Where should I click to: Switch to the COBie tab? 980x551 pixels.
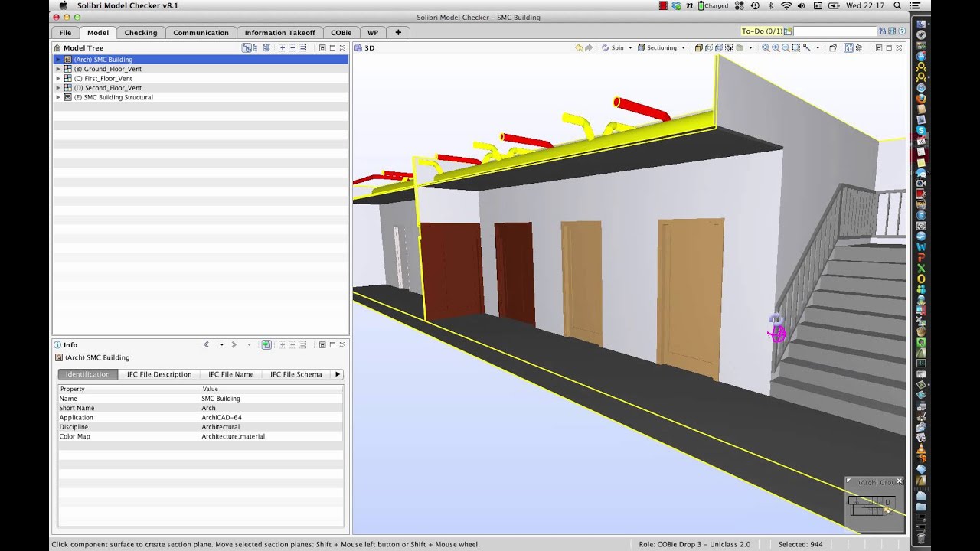click(x=341, y=32)
